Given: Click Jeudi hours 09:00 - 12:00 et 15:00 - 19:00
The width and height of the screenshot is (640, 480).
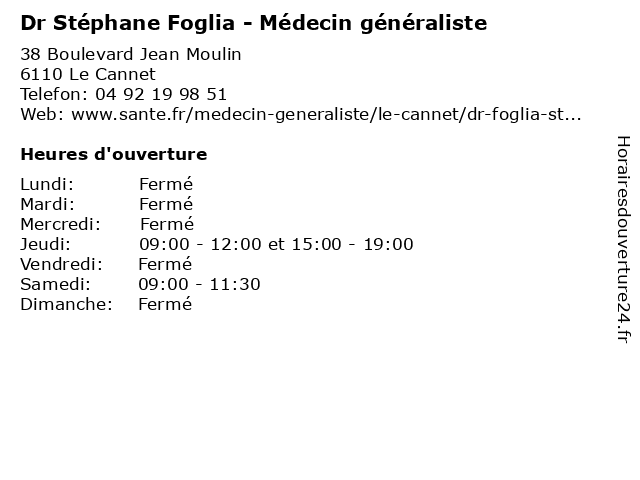Looking at the screenshot, I should (x=276, y=244).
